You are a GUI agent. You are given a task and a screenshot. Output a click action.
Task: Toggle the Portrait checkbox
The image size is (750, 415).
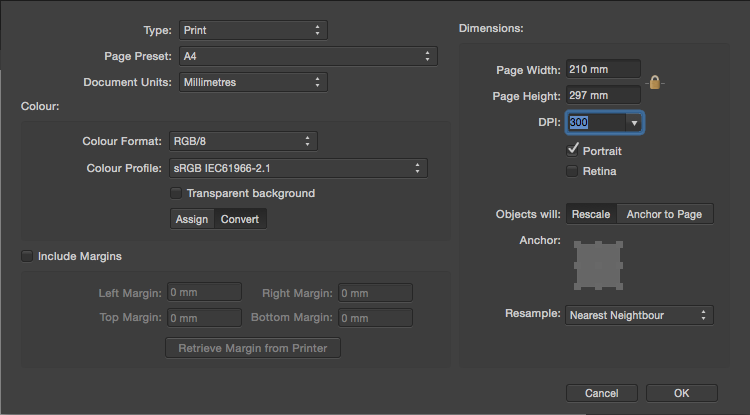572,150
